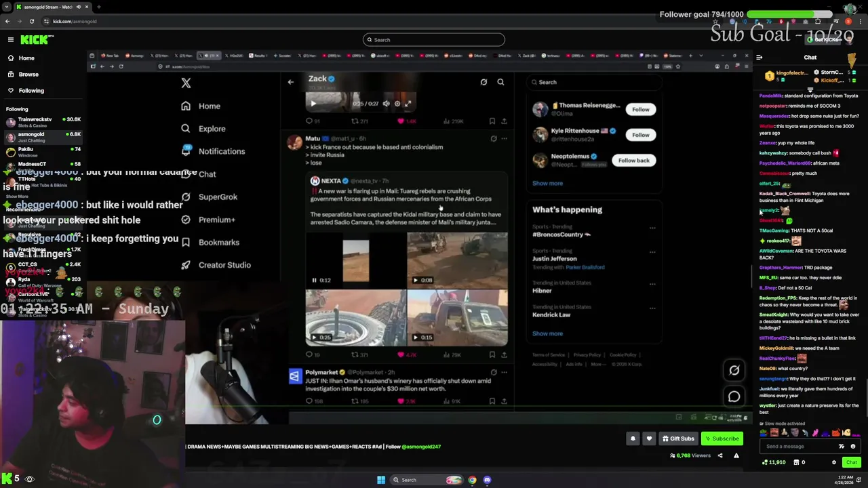Viewport: 868px width, 488px height.
Task: Open emote picker in chat input
Action: pos(853,447)
